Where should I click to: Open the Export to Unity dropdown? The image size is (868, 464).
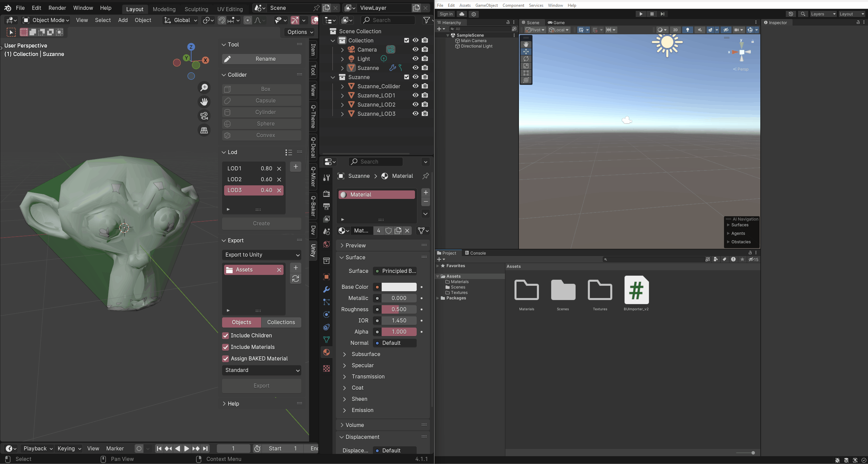261,255
